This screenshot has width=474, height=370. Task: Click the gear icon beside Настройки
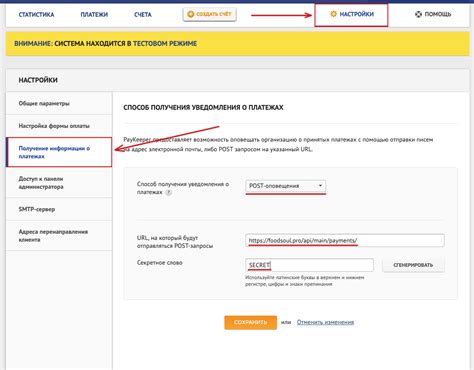click(x=333, y=14)
